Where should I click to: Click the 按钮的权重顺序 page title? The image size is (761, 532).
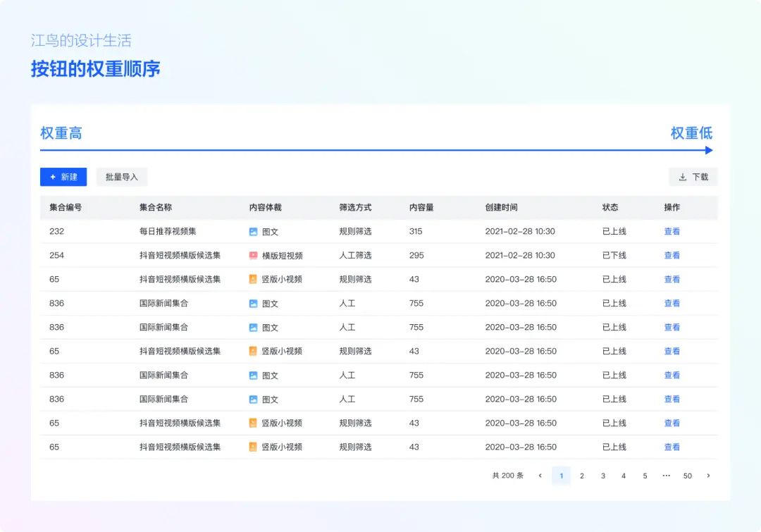point(96,69)
